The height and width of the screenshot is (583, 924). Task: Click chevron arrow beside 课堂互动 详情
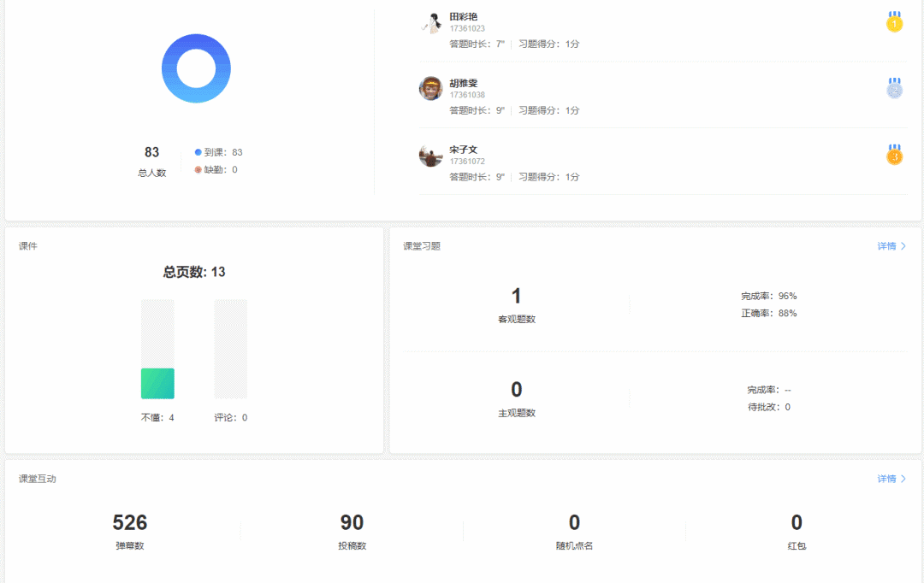[x=903, y=479]
